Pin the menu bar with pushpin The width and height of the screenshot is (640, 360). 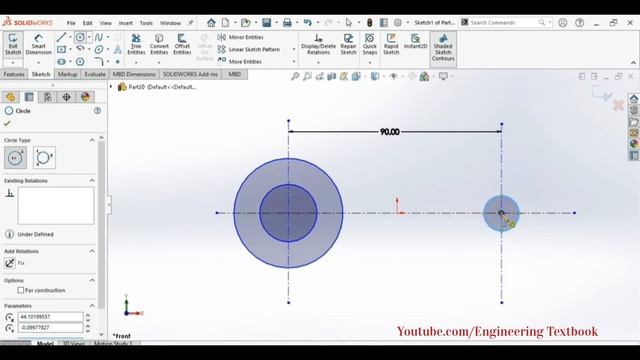click(x=190, y=23)
